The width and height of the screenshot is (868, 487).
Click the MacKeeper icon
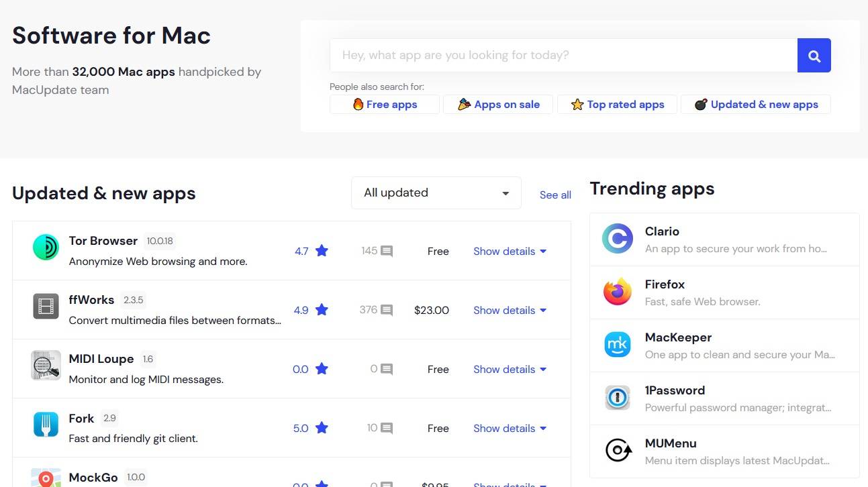point(617,345)
